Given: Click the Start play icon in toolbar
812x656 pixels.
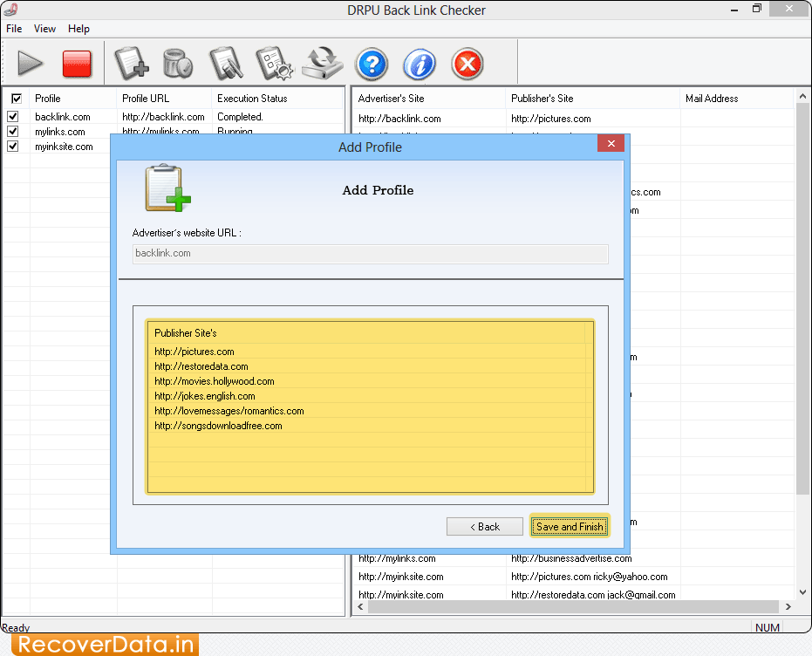Looking at the screenshot, I should pyautogui.click(x=31, y=64).
